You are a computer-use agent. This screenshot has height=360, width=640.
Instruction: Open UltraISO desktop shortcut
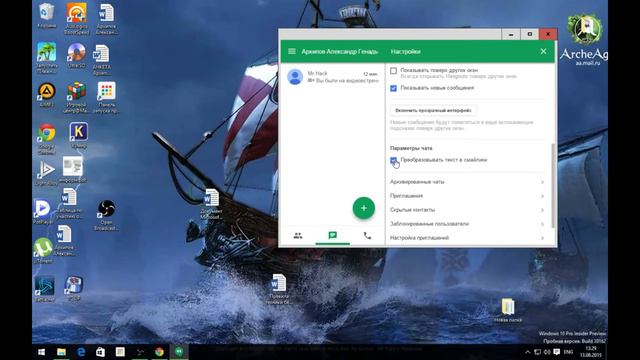(x=76, y=56)
